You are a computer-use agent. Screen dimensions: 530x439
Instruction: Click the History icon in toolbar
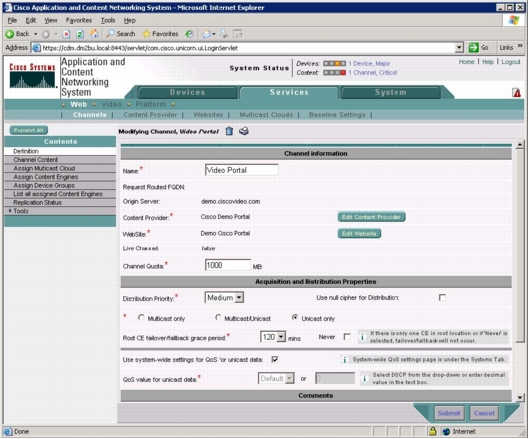click(190, 34)
